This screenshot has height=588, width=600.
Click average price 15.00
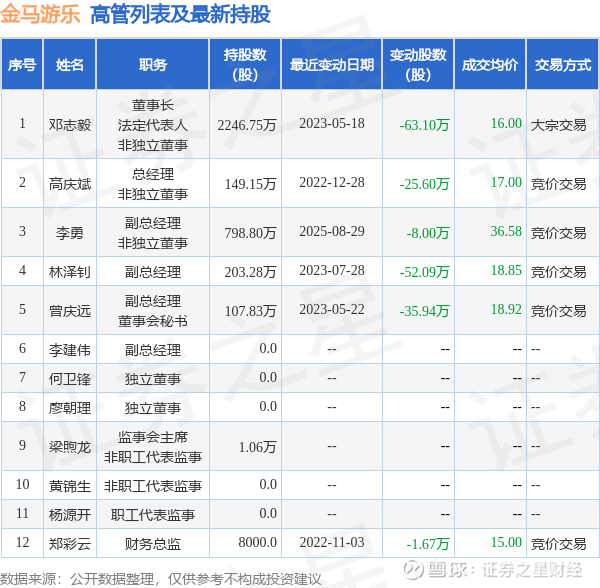506,542
